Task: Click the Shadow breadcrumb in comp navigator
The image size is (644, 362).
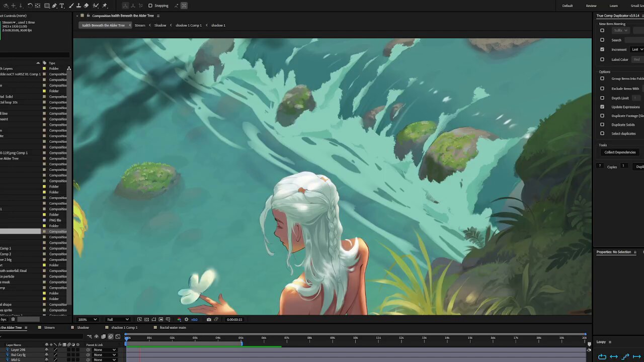Action: click(x=160, y=25)
